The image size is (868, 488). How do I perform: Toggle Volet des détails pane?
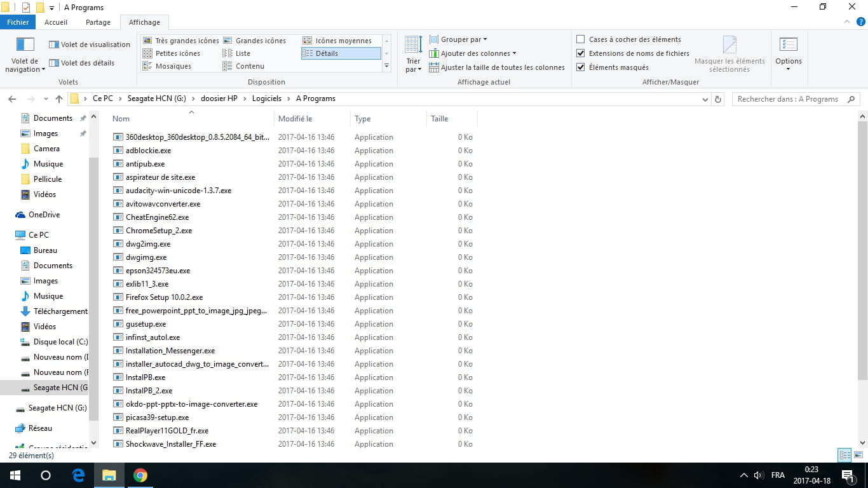point(82,63)
